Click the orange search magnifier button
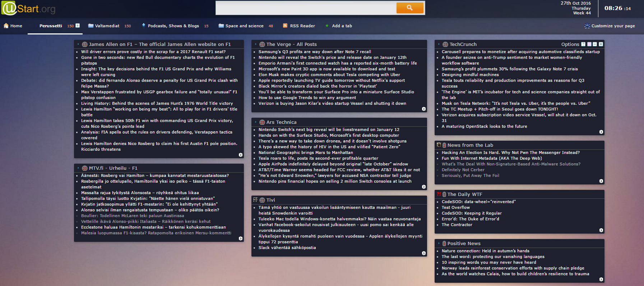Screen dimensions: 644x286 point(410,8)
